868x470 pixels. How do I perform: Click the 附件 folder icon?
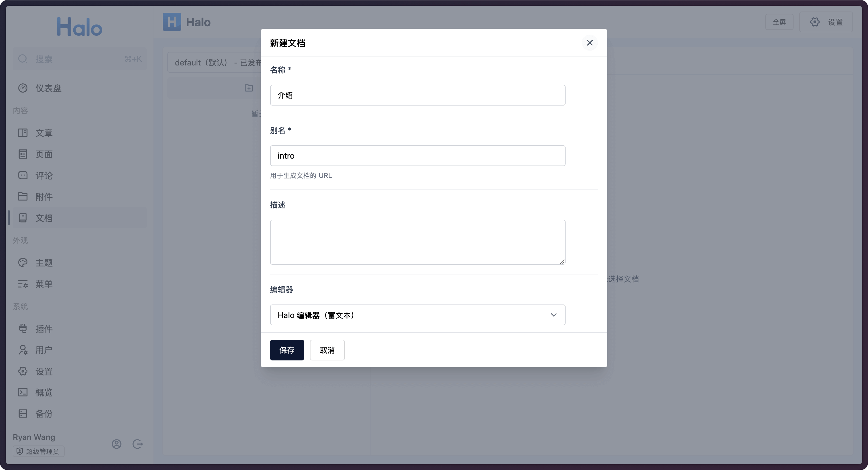[x=23, y=197]
